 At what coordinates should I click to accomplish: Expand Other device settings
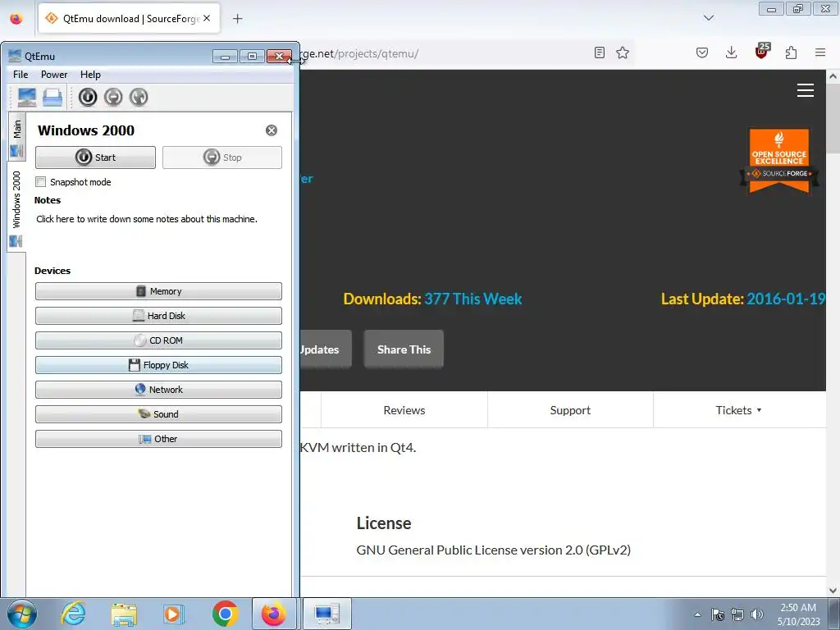[158, 440]
